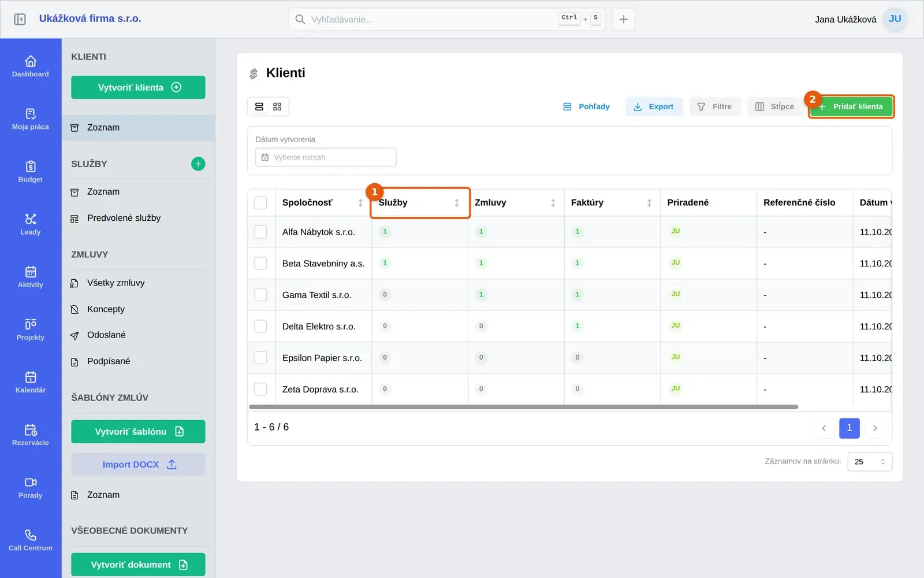The height and width of the screenshot is (578, 924).
Task: Open Kalendár in the sidebar
Action: [31, 381]
